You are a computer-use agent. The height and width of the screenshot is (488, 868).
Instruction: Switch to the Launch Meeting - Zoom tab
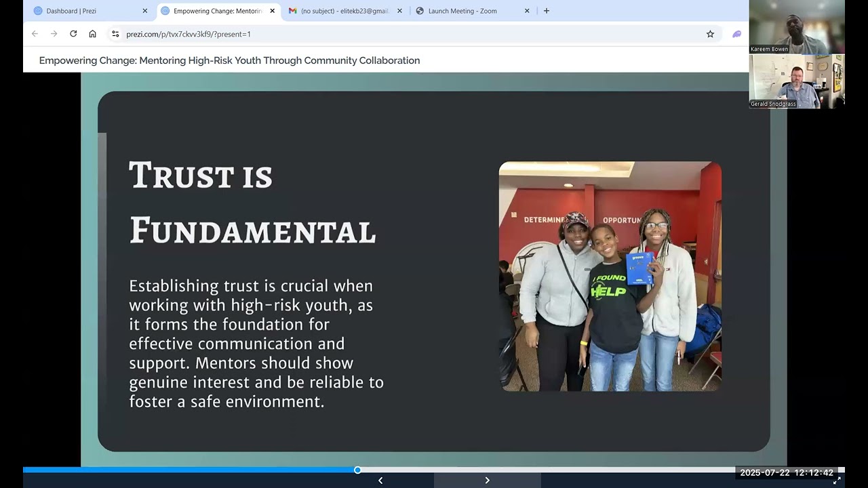pyautogui.click(x=472, y=11)
